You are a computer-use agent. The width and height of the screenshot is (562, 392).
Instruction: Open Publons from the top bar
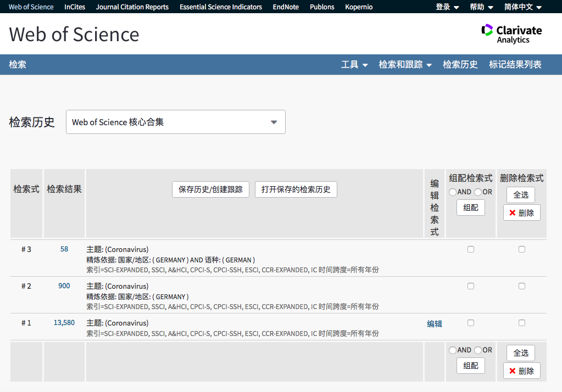[x=322, y=7]
